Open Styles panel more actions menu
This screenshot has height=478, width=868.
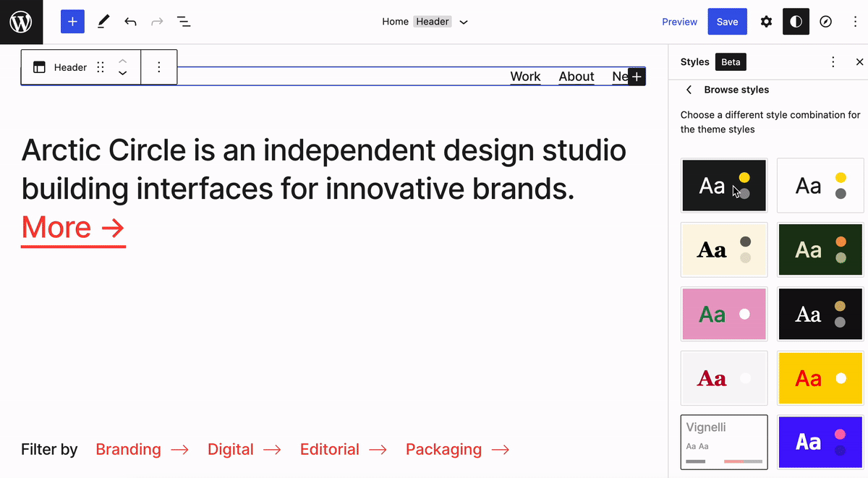833,62
